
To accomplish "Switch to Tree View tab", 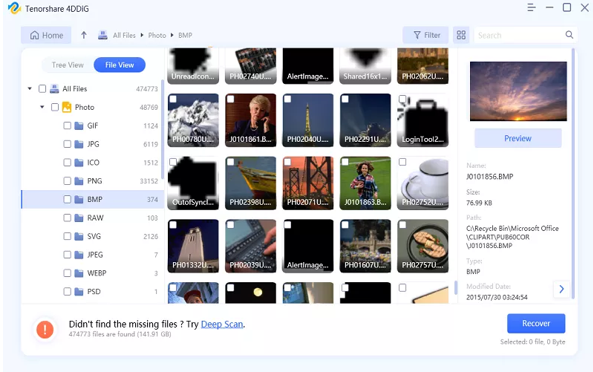I will pos(68,65).
